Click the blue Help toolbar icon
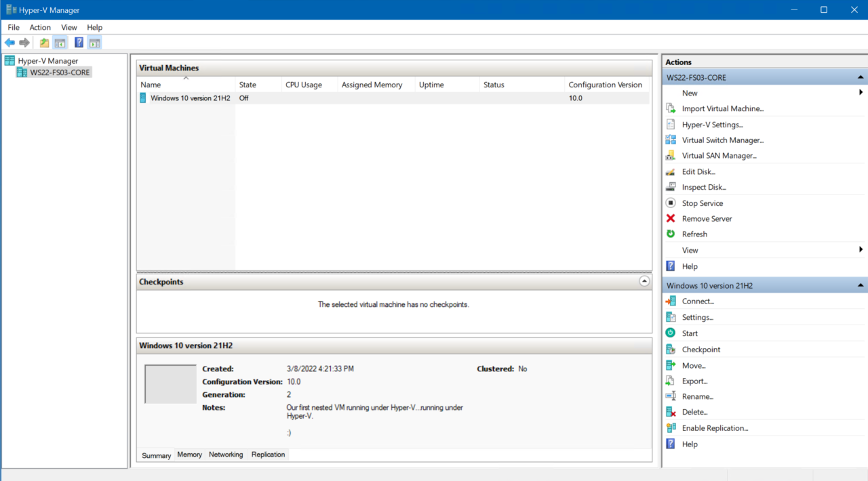Image resolution: width=868 pixels, height=481 pixels. pyautogui.click(x=79, y=43)
